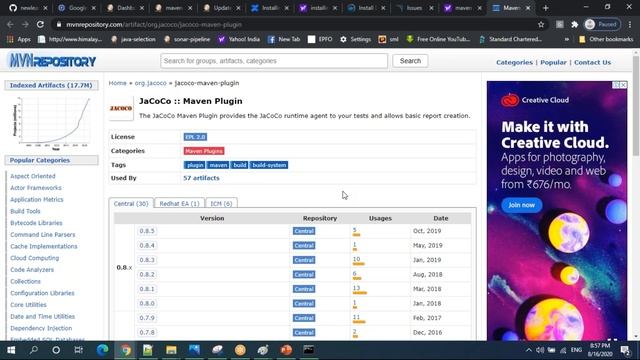Go to Home in breadcrumb
This screenshot has width=640, height=360.
click(x=118, y=83)
